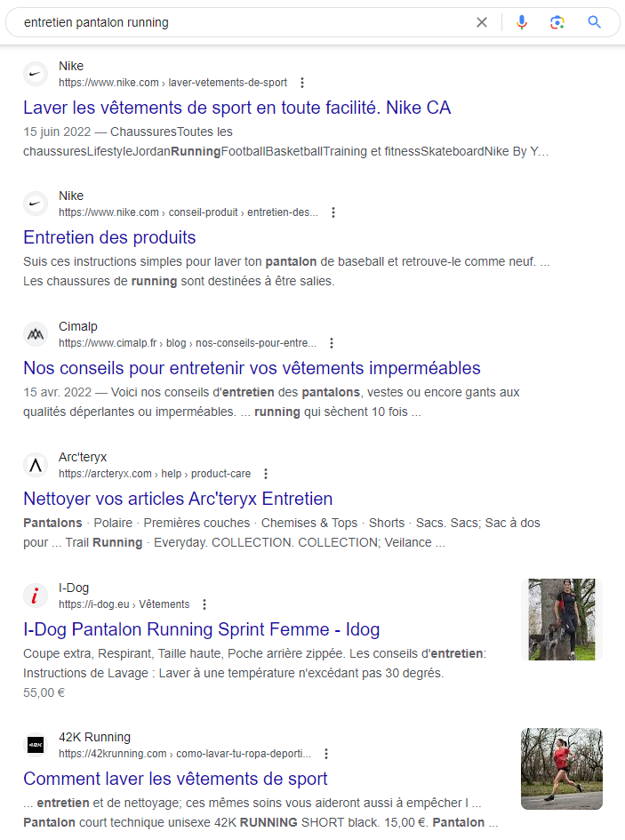625x840 pixels.
Task: Open 'Laver les vêtements de sport en toute facilité' link
Action: [236, 108]
